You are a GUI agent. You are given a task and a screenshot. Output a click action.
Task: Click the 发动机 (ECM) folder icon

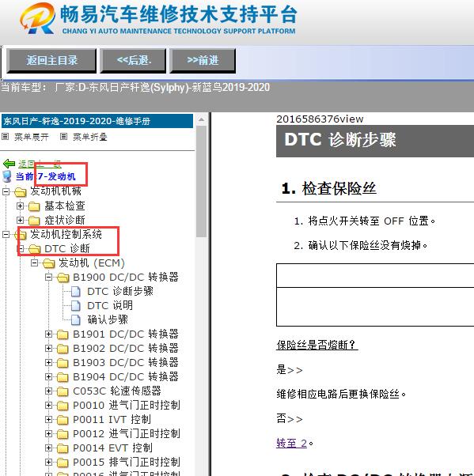[x=48, y=263]
